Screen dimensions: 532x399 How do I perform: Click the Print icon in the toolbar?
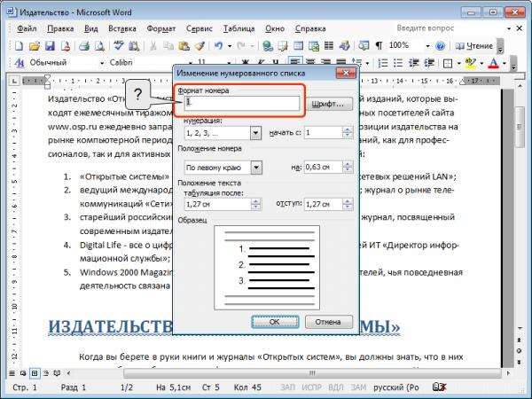[x=84, y=46]
